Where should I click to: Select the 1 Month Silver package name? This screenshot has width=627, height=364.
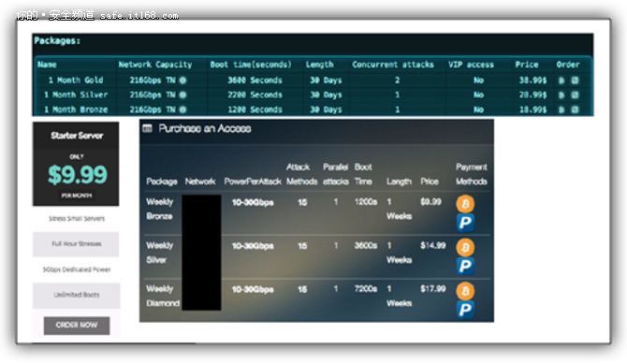[76, 95]
